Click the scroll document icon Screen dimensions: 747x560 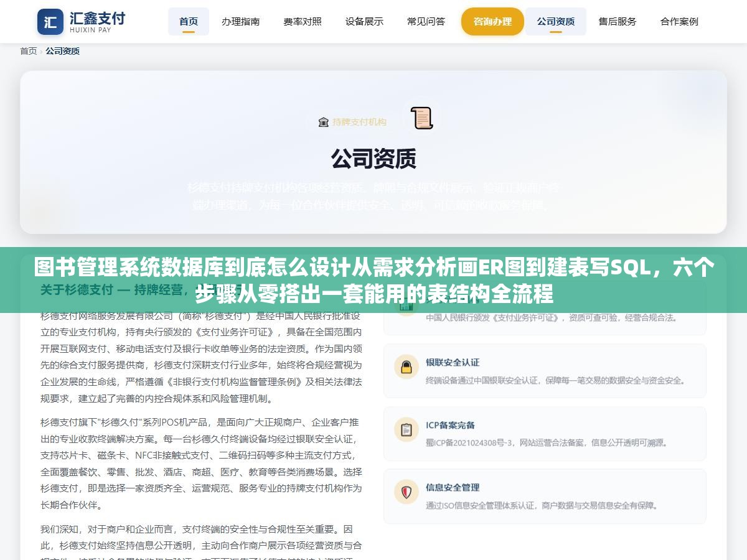[x=421, y=118]
